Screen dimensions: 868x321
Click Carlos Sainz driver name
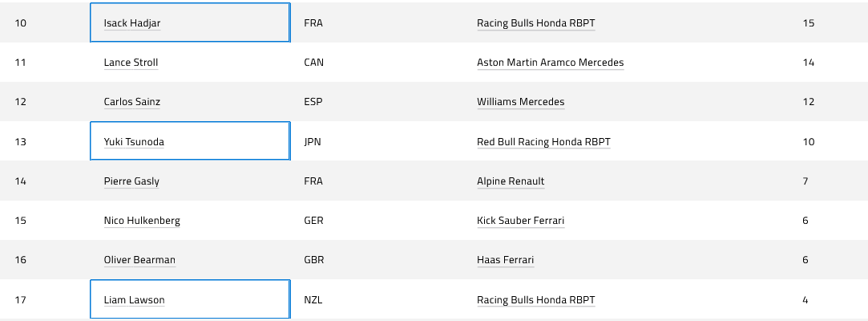[x=131, y=102]
